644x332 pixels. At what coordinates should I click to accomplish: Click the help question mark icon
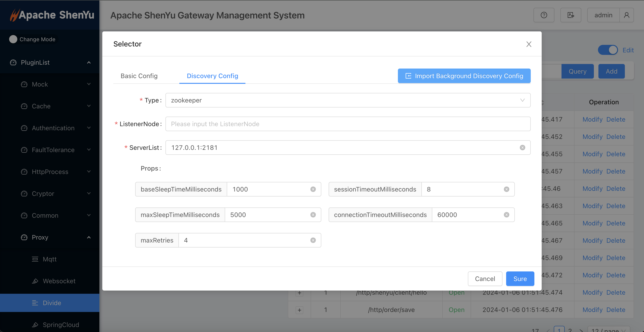544,15
